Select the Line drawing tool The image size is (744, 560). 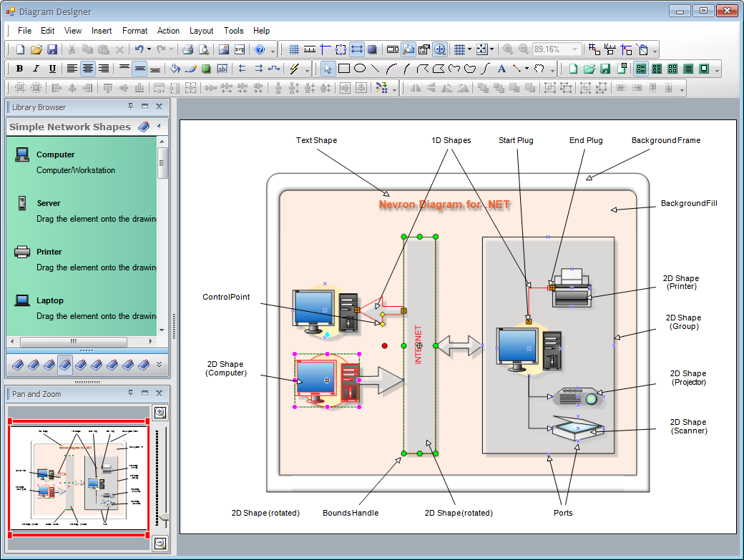(x=376, y=69)
